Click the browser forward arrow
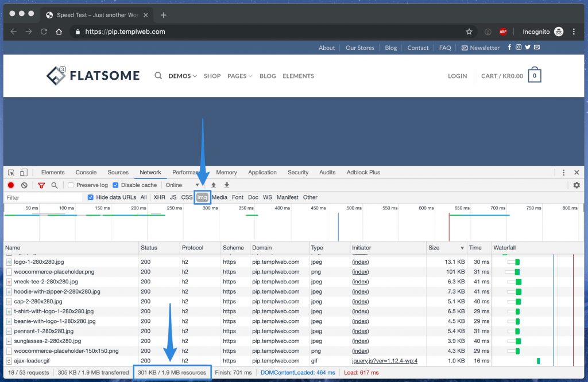Viewport: 588px width, 382px height. (x=29, y=32)
